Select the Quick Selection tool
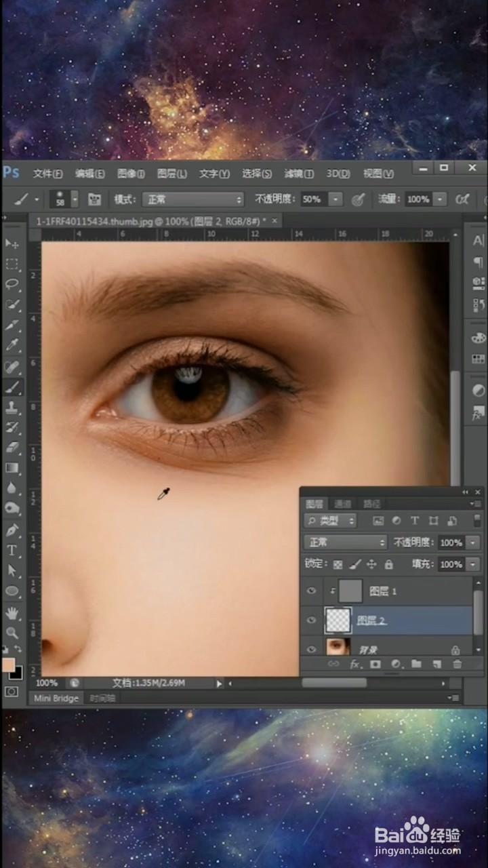Viewport: 488px width, 868px height. (x=12, y=304)
